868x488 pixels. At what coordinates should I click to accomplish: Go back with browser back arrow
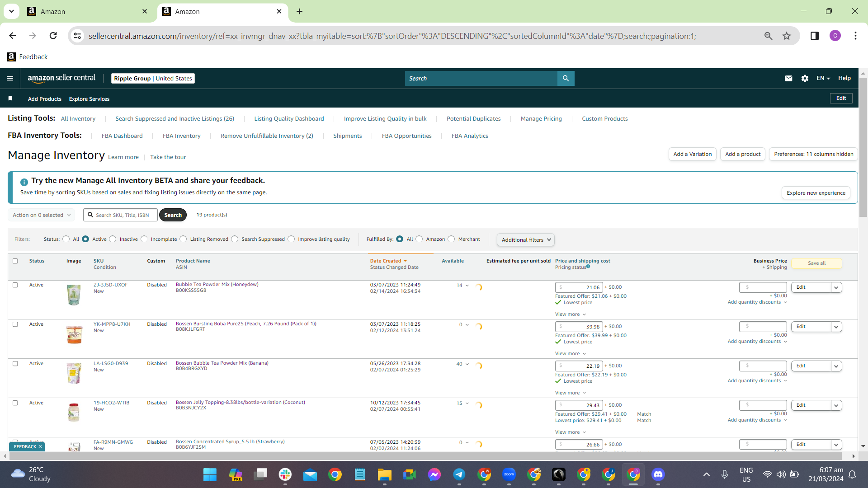[x=13, y=36]
